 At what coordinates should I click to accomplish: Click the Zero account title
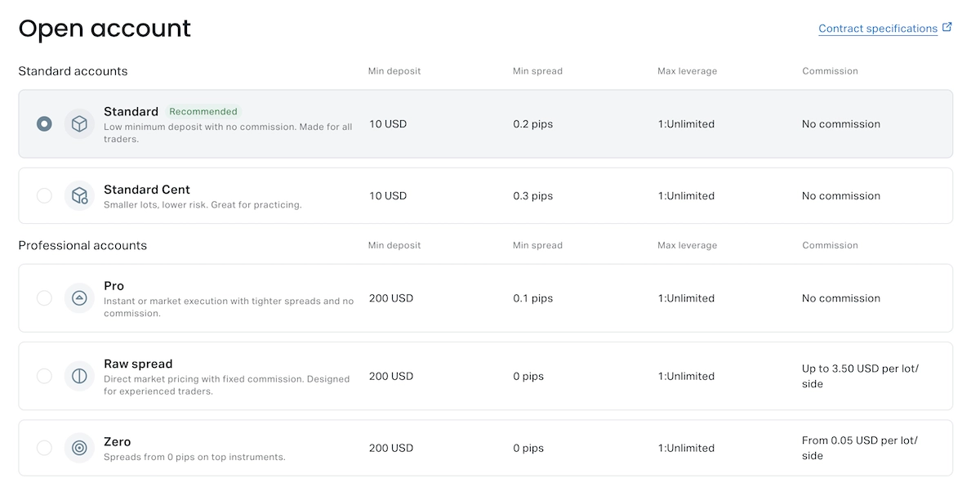pos(117,442)
